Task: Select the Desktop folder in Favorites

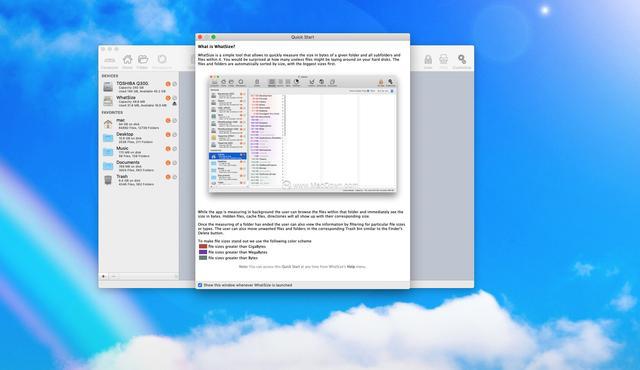Action: click(x=139, y=138)
